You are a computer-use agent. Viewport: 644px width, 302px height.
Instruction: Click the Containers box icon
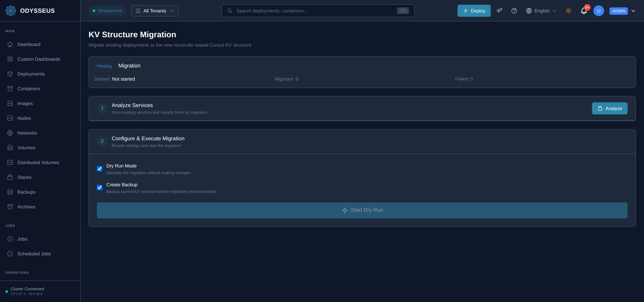coord(10,89)
